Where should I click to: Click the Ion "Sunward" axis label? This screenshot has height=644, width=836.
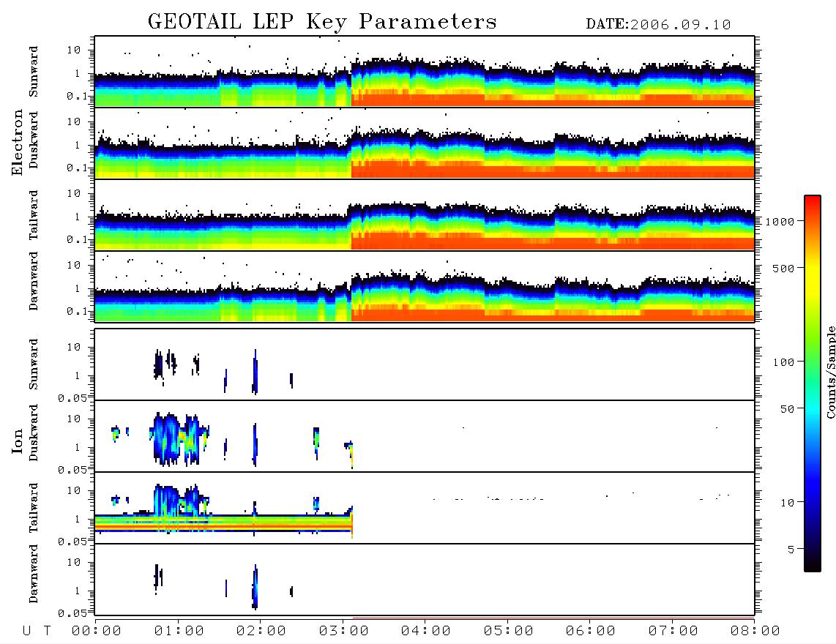tap(34, 364)
